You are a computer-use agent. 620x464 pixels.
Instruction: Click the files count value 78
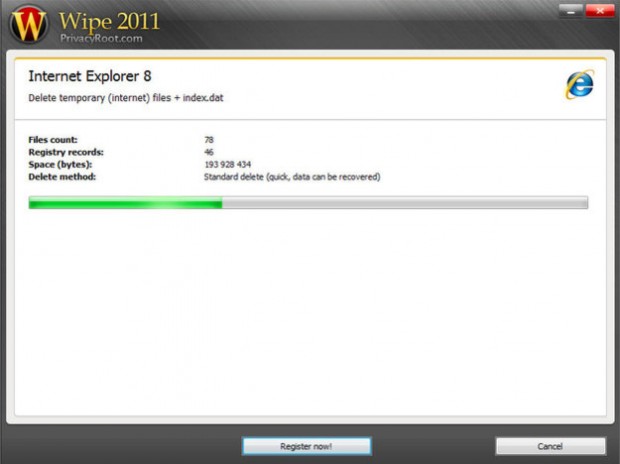click(x=209, y=140)
